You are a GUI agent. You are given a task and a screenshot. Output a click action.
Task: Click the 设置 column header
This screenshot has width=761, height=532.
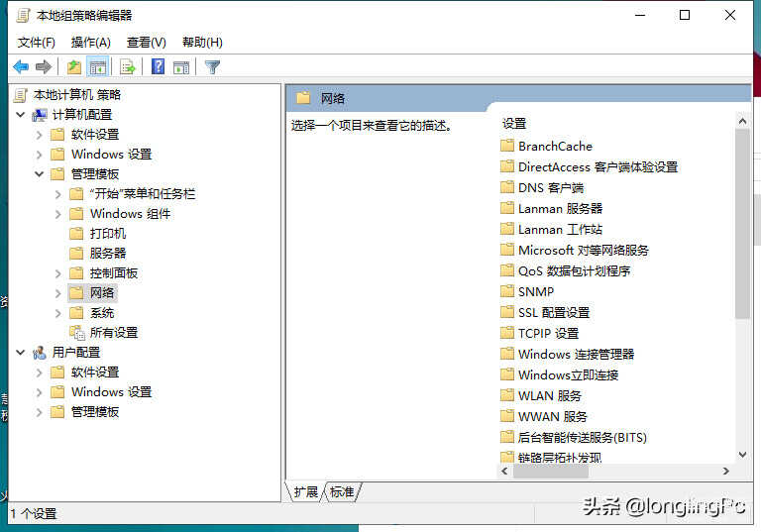click(x=514, y=124)
